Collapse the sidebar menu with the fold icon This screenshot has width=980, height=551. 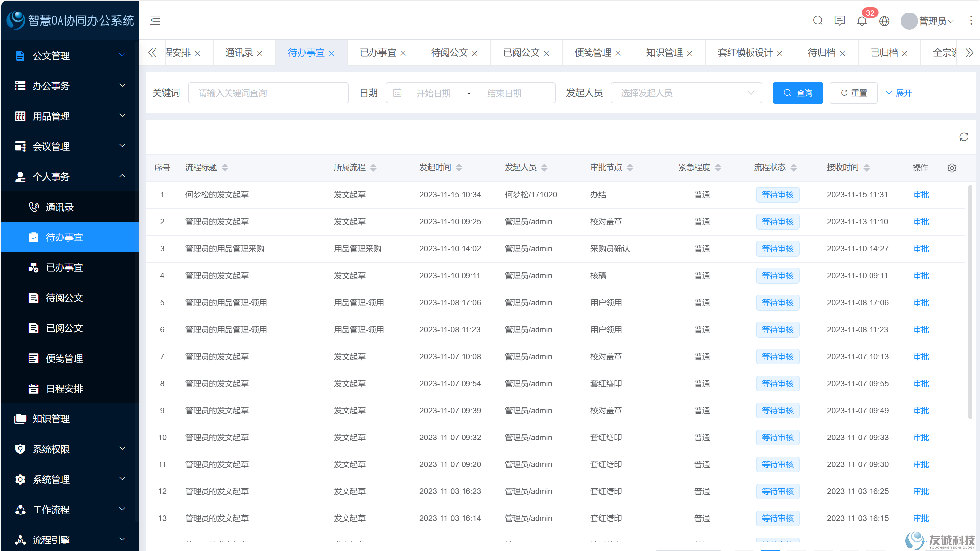[x=155, y=21]
